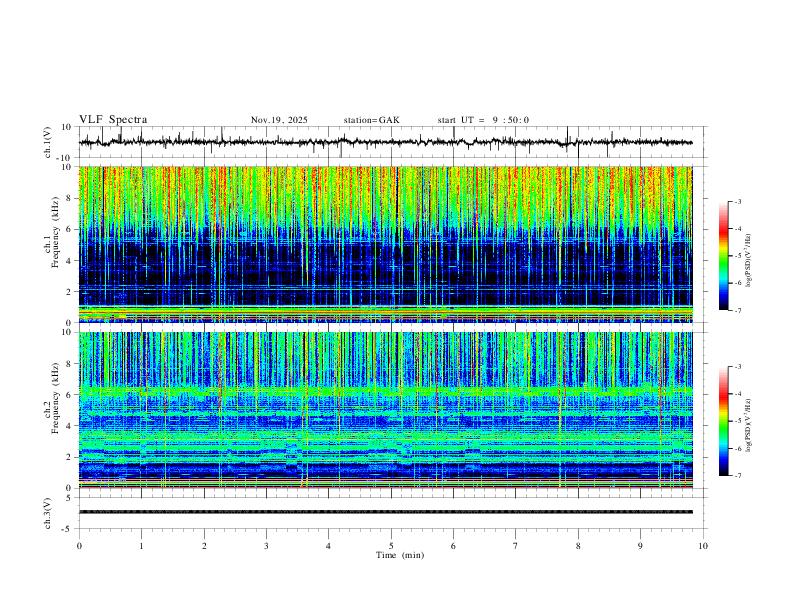Click the "station=GAK" header label

371,120
